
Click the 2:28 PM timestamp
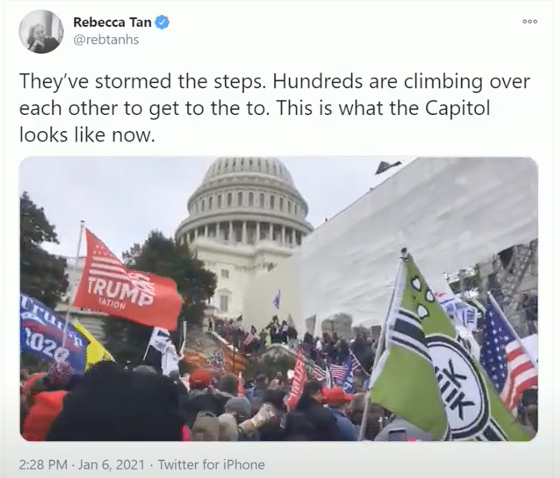point(43,464)
